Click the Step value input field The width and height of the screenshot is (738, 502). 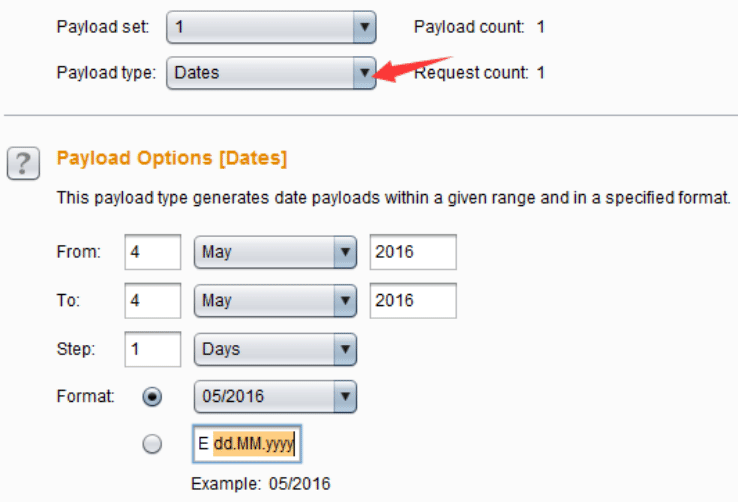(x=153, y=350)
